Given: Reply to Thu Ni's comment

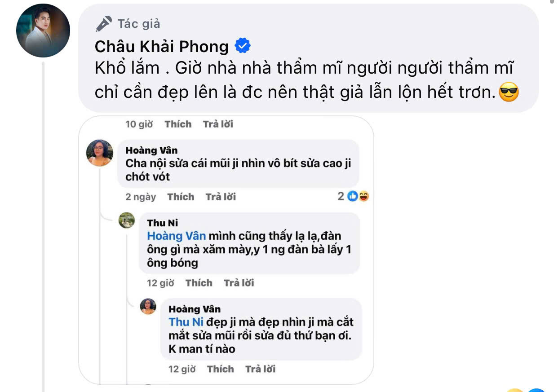Looking at the screenshot, I should (x=239, y=283).
